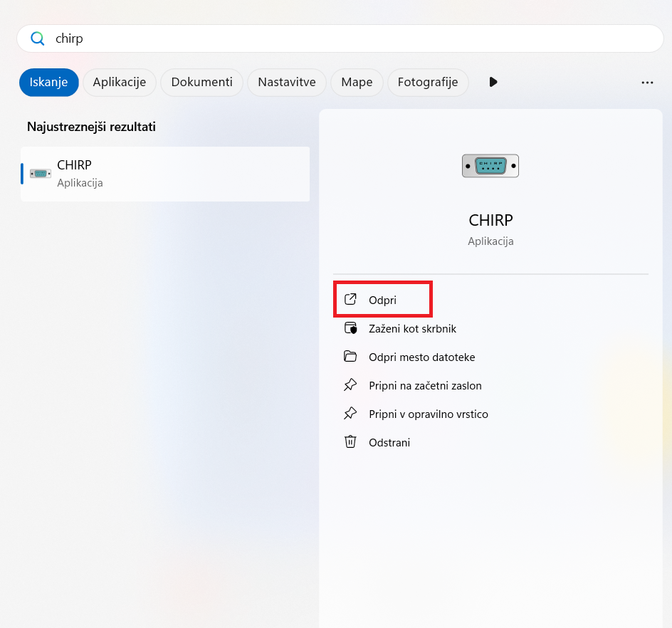The image size is (672, 628).
Task: Click the administrator shield icon
Action: tap(350, 328)
